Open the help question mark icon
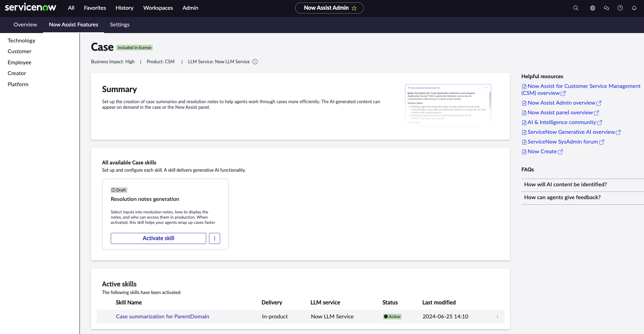644x334 pixels. pos(620,8)
